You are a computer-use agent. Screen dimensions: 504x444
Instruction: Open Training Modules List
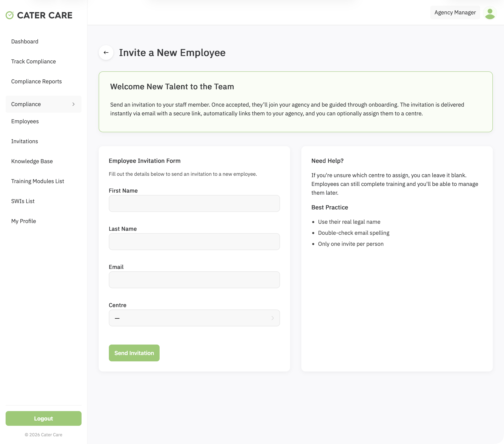(38, 181)
